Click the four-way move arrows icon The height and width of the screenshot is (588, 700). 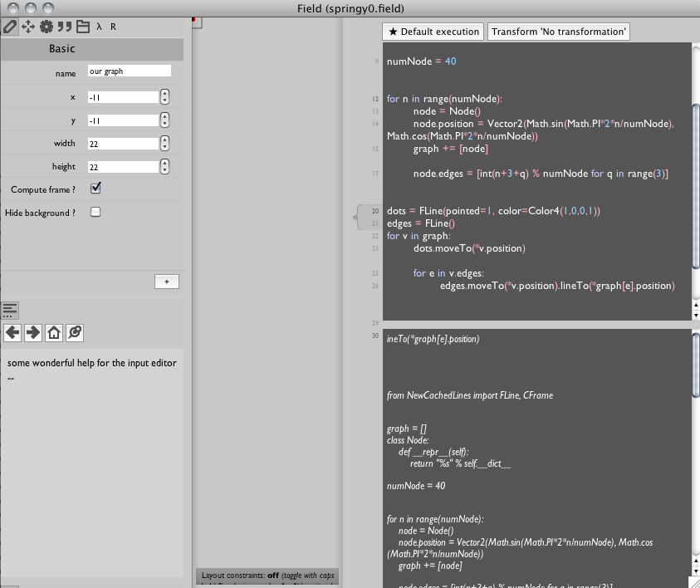tap(28, 27)
